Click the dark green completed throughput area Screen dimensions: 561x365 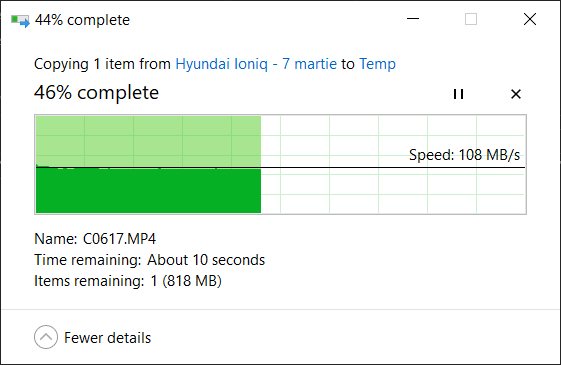(x=148, y=190)
